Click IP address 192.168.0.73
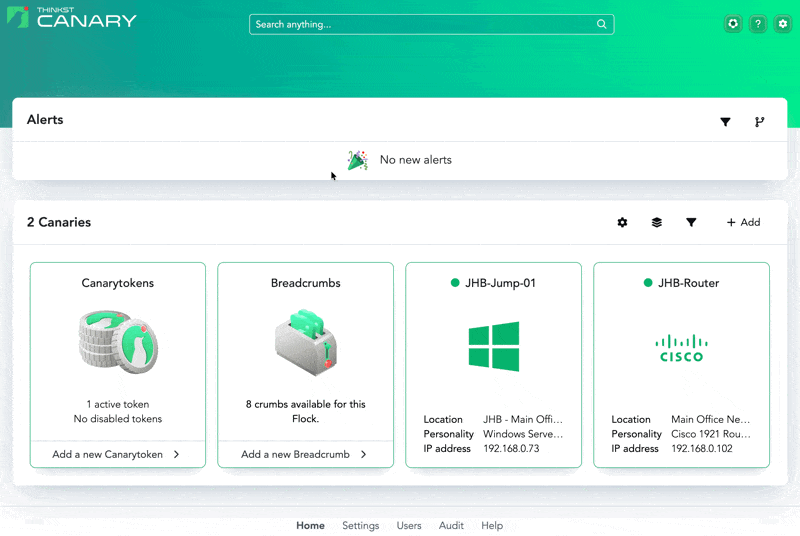Viewport: 800px width, 536px height. 511,449
